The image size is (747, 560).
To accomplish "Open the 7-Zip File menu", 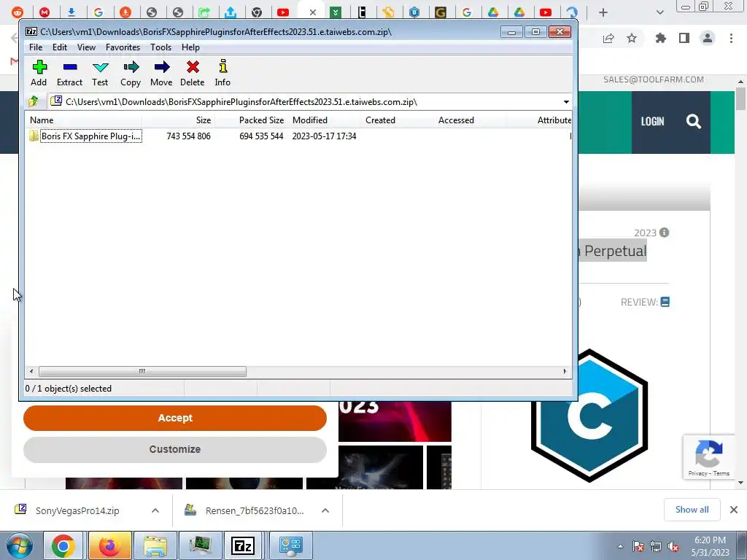I will [x=36, y=47].
